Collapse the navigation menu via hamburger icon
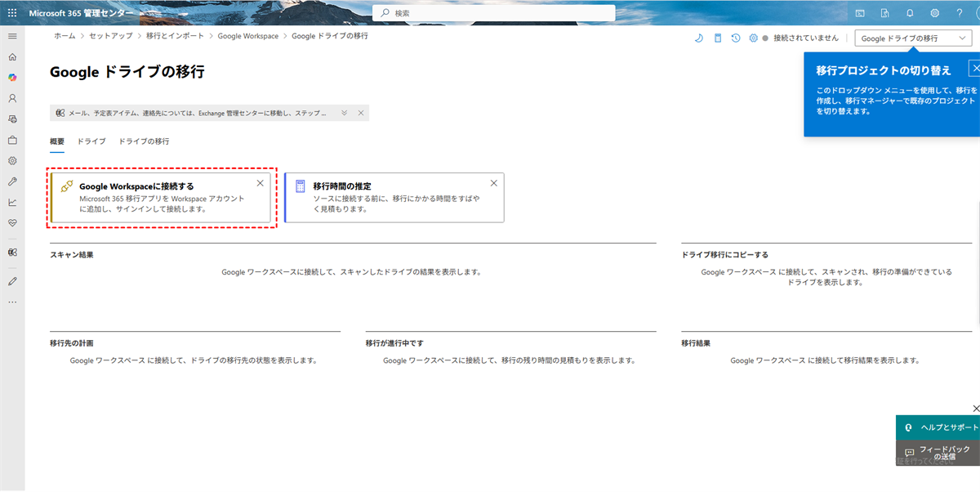Image resolution: width=980 pixels, height=492 pixels. tap(12, 37)
